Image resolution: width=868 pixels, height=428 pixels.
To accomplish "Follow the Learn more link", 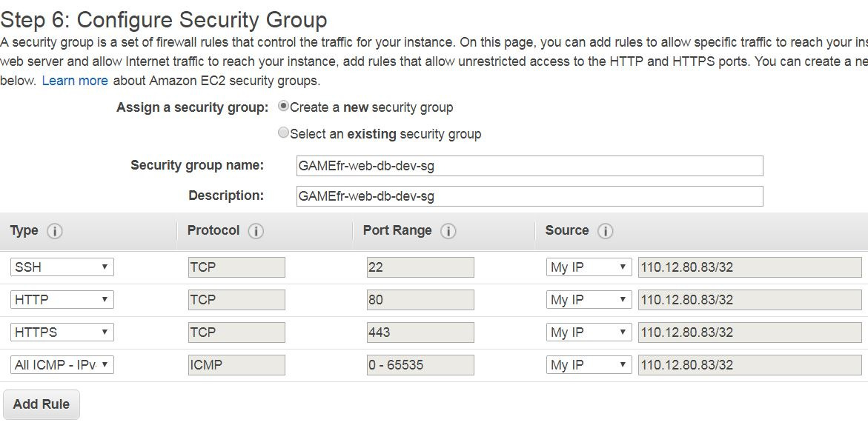I will pyautogui.click(x=75, y=81).
